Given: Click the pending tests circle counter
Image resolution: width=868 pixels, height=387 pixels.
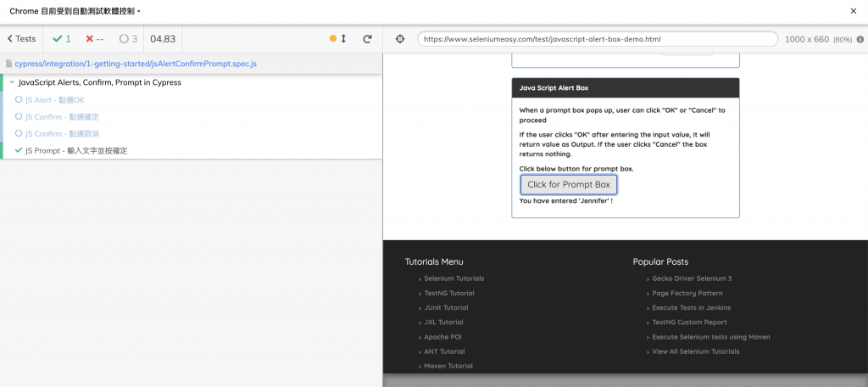Looking at the screenshot, I should point(128,39).
